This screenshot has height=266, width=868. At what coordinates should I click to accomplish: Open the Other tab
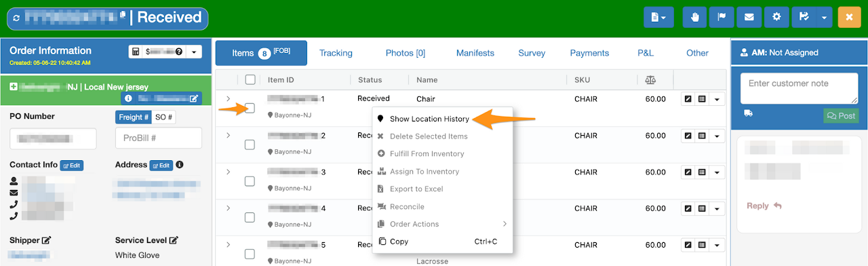[697, 53]
